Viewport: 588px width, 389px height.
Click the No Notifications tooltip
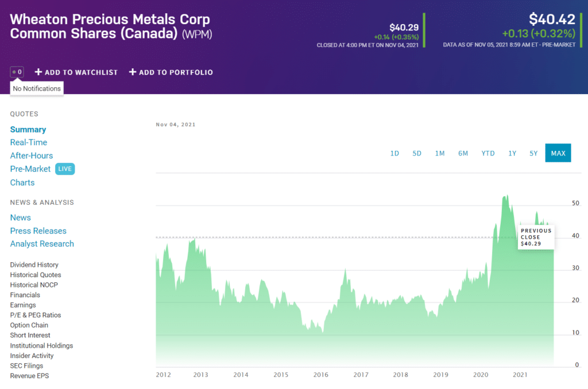(x=37, y=89)
